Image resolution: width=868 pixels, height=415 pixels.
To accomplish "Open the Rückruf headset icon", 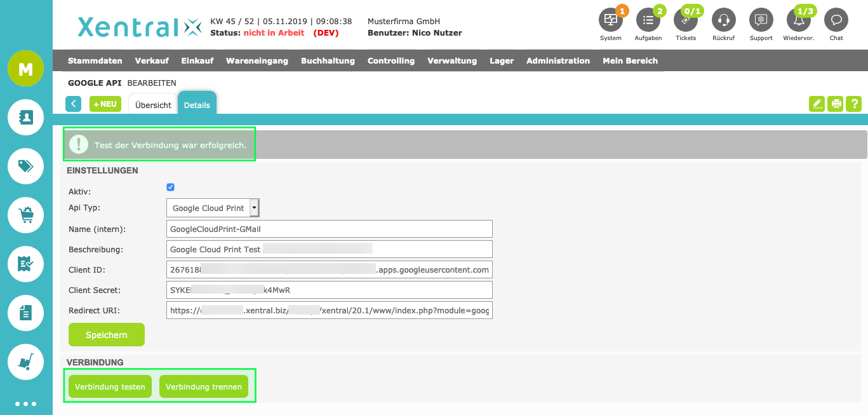I will pyautogui.click(x=723, y=20).
